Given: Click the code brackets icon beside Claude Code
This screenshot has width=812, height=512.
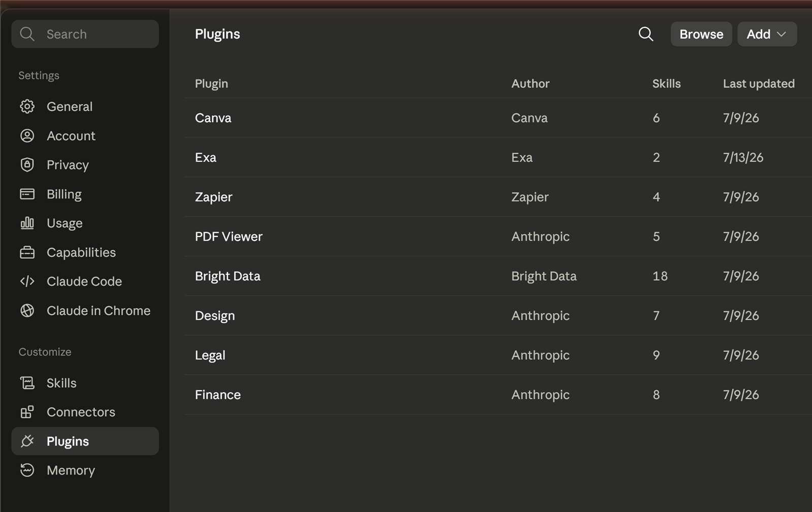Looking at the screenshot, I should 27,281.
